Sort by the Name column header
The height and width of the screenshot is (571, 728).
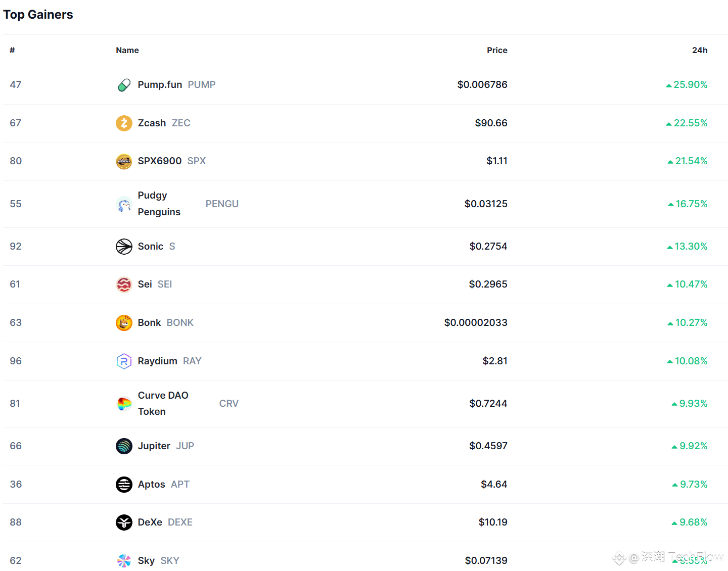tap(127, 50)
